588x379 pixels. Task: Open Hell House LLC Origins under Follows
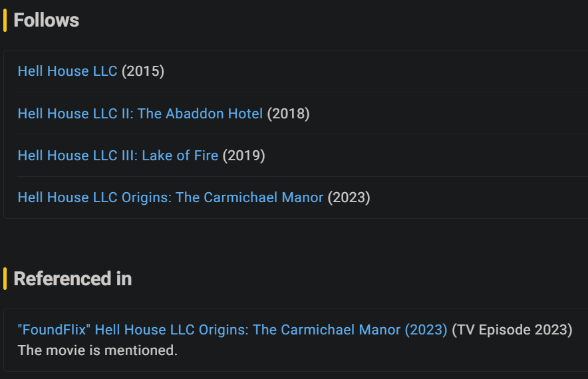click(170, 197)
